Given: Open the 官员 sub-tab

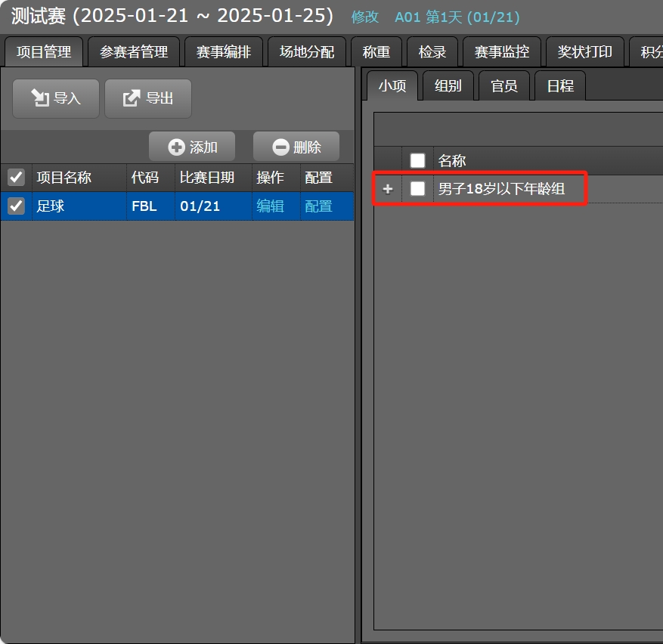Looking at the screenshot, I should point(503,86).
